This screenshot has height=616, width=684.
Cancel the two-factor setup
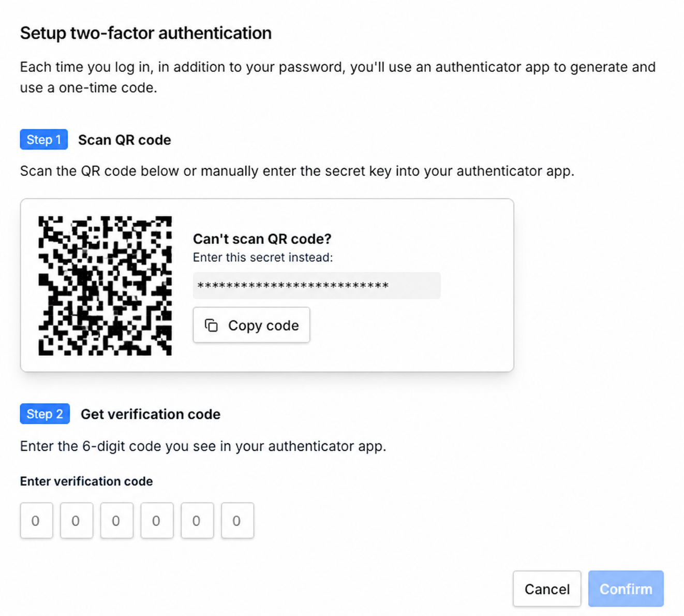(x=547, y=589)
